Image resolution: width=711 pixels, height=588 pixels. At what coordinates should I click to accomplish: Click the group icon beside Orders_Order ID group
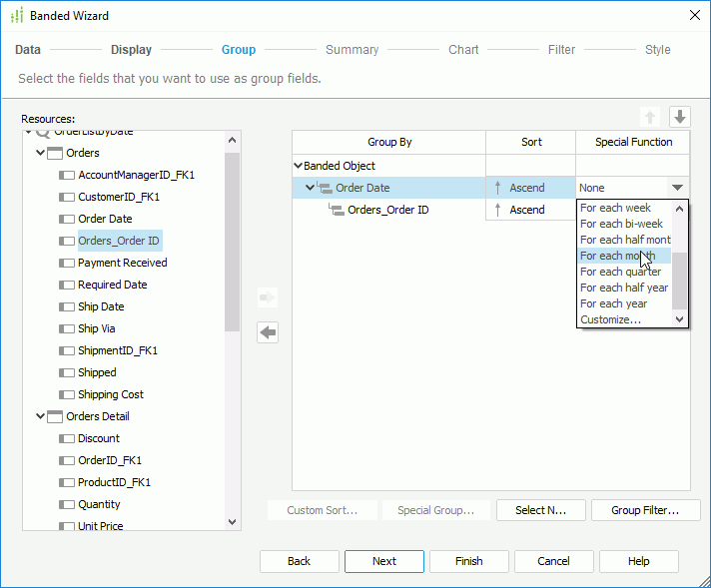click(x=337, y=210)
